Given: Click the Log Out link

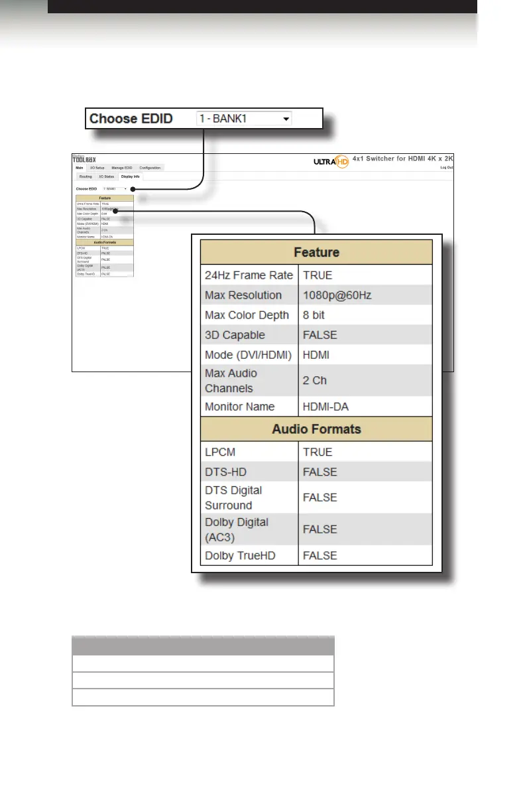Looking at the screenshot, I should click(x=447, y=168).
